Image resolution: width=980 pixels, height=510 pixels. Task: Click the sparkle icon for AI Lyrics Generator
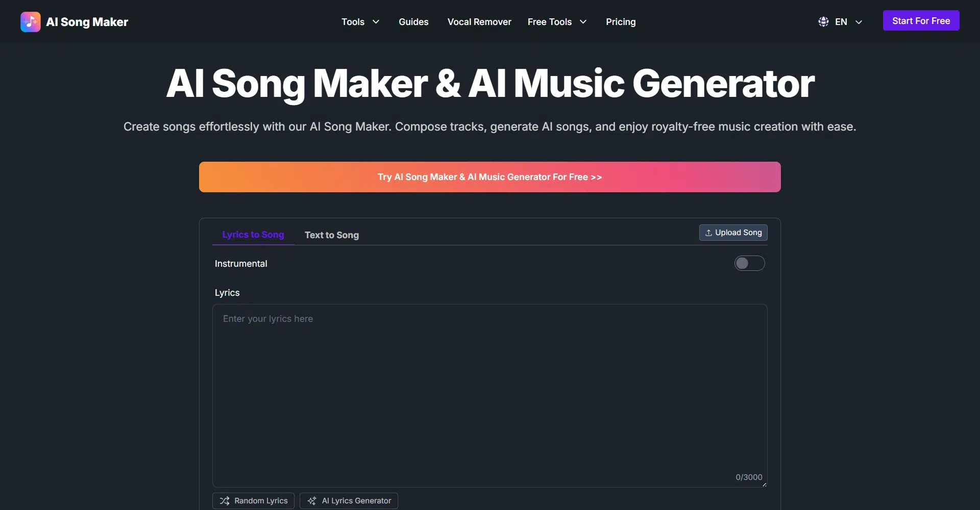tap(312, 501)
